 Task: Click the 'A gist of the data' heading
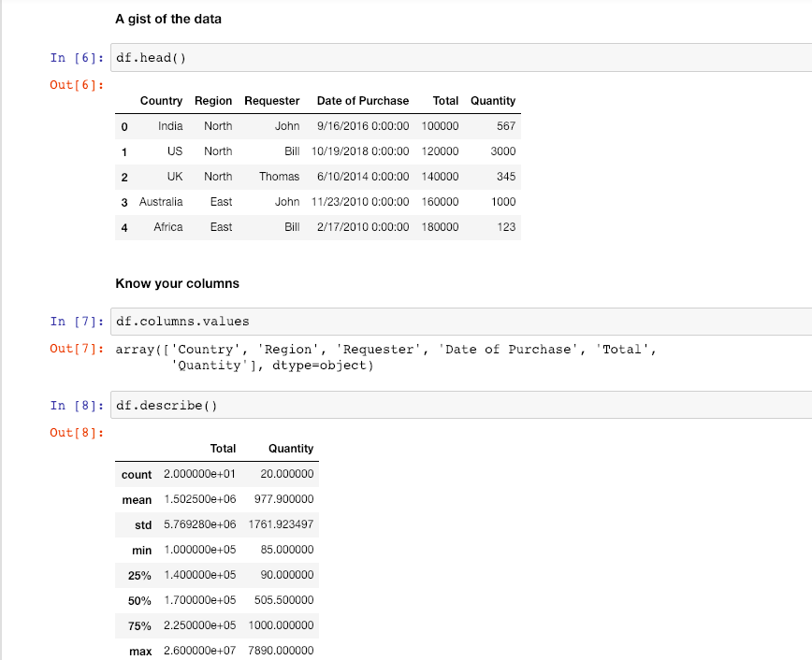coord(168,19)
